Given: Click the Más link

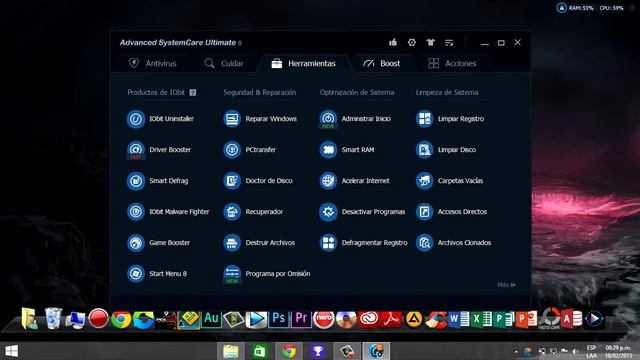Looking at the screenshot, I should (507, 284).
